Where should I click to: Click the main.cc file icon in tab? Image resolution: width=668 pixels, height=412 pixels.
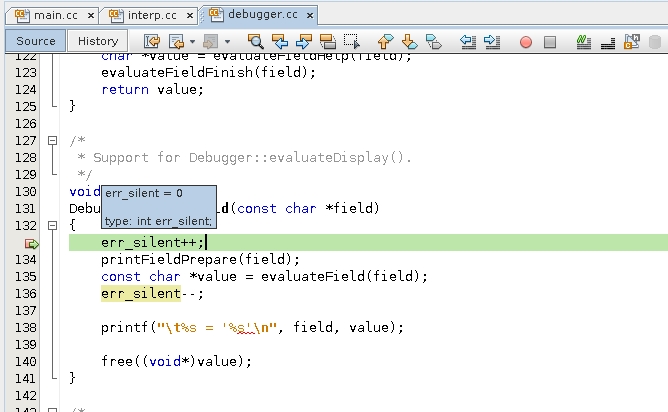point(22,15)
